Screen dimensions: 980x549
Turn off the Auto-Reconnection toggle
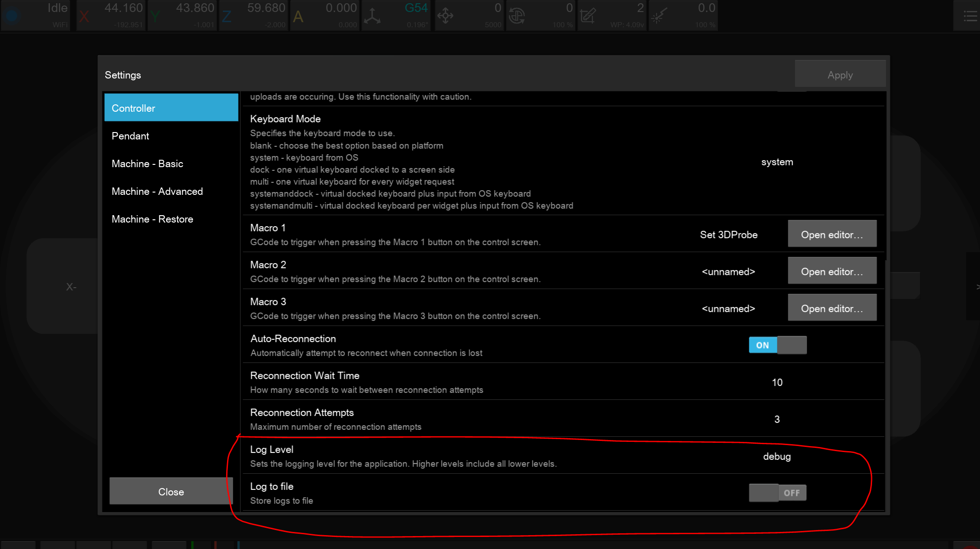click(777, 345)
